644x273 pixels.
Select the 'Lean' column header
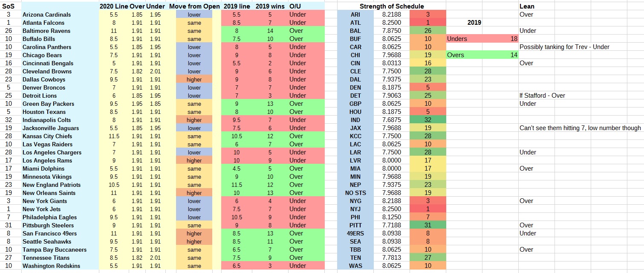pyautogui.click(x=527, y=6)
